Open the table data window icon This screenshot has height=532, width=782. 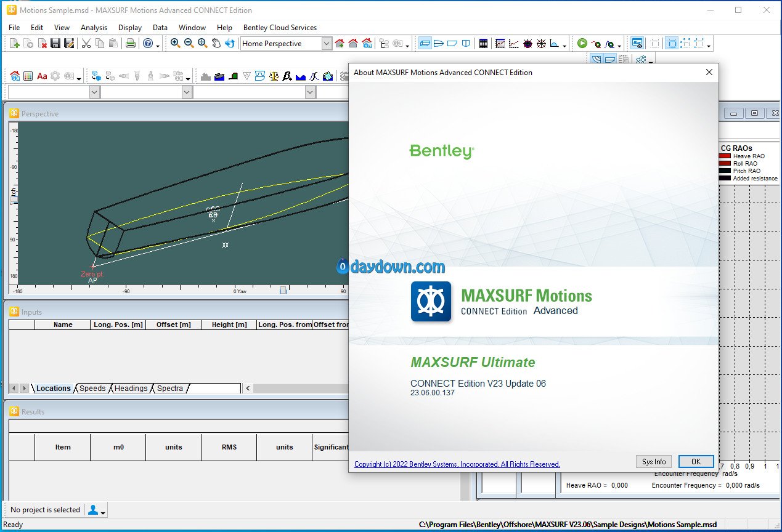pos(483,43)
